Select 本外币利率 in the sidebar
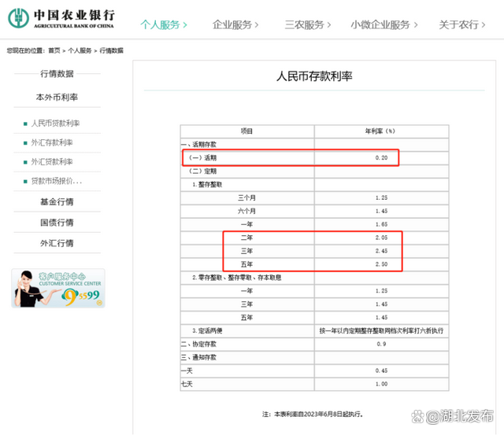 pyautogui.click(x=57, y=97)
